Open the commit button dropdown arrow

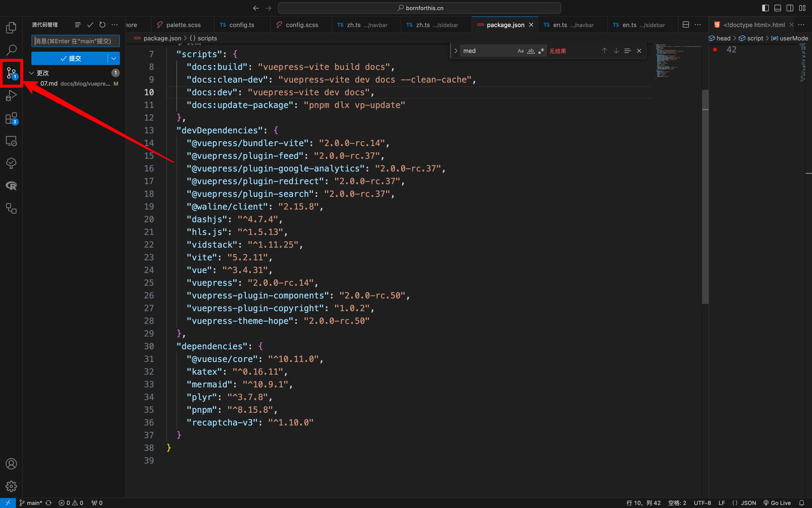(x=114, y=59)
